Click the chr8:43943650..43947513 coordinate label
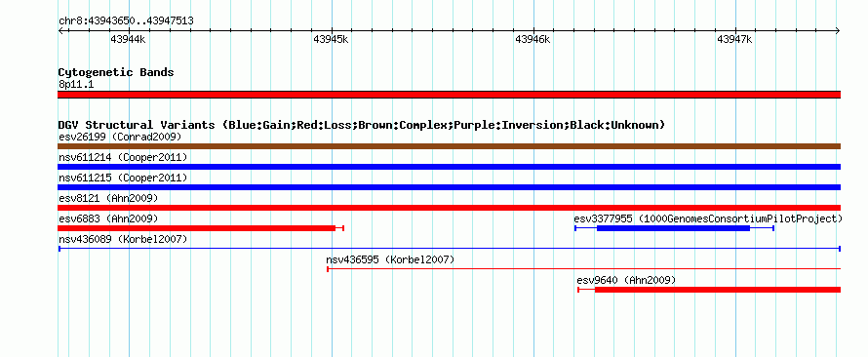 click(126, 21)
